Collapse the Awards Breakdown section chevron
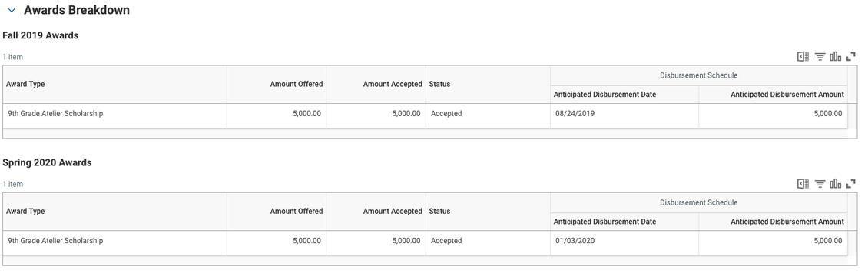This screenshot has width=868, height=277. pyautogui.click(x=12, y=11)
